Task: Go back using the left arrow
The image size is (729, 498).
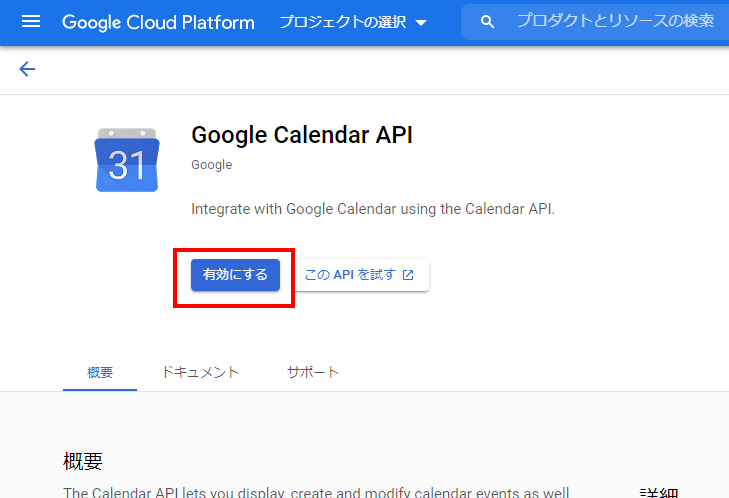Action: click(x=27, y=69)
